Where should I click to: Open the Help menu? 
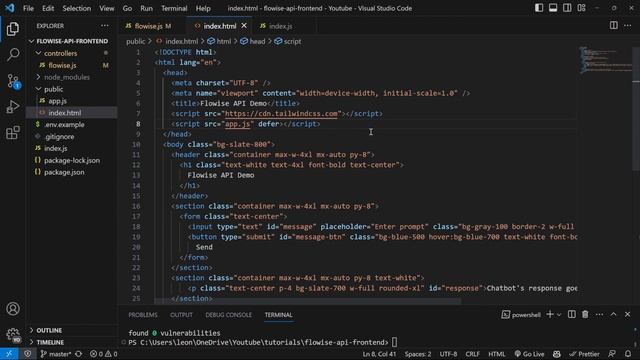pos(203,8)
